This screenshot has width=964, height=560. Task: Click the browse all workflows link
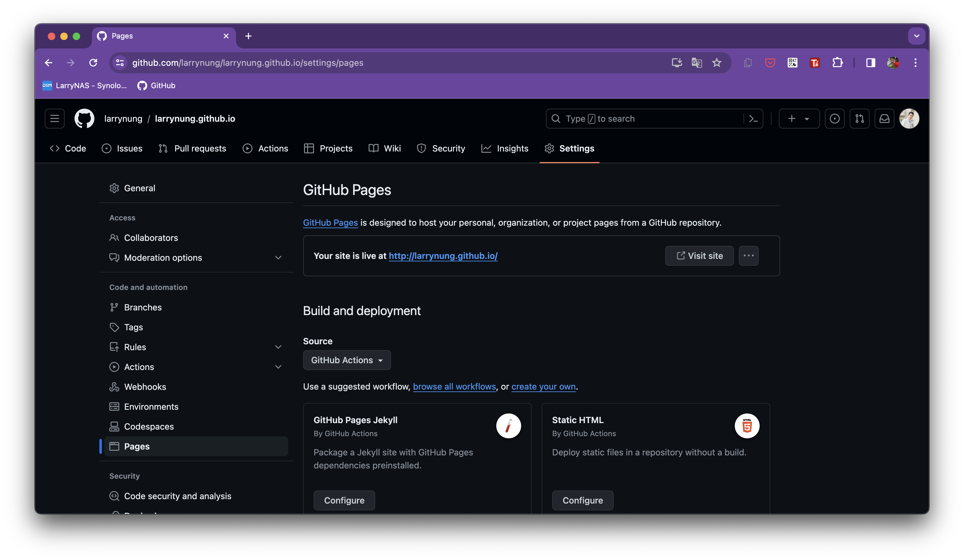tap(454, 386)
